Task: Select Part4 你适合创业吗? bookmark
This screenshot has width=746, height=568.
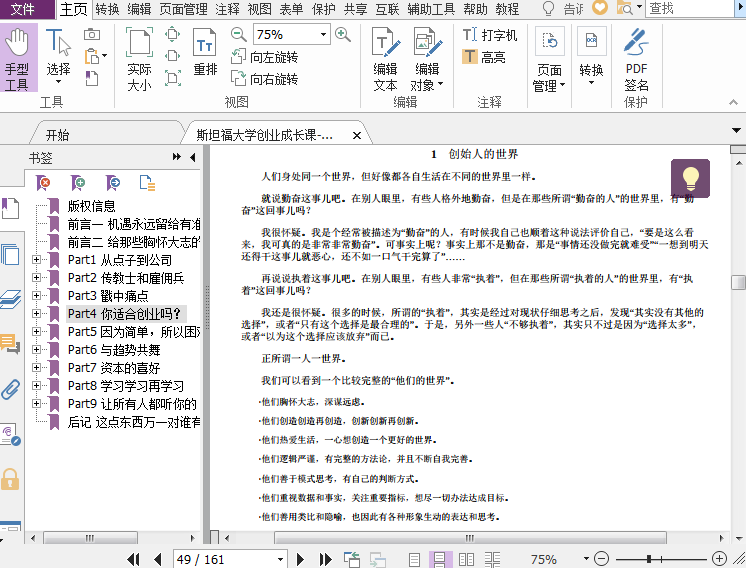Action: 124,313
